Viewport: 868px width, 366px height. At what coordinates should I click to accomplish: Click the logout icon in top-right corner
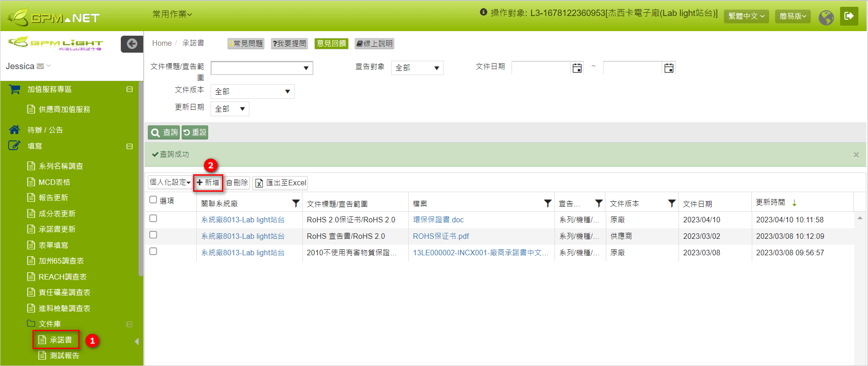[849, 16]
